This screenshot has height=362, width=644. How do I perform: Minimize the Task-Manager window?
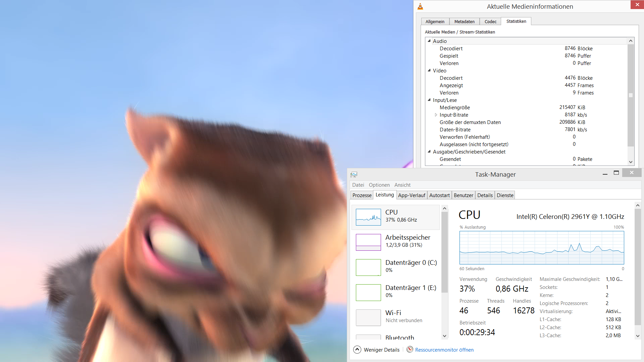605,174
